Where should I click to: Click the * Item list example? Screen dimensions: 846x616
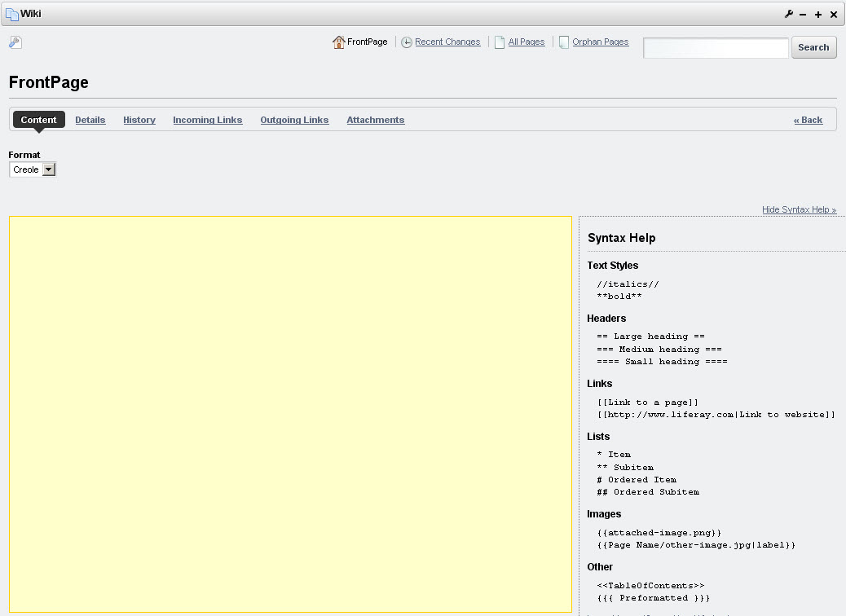tap(614, 454)
